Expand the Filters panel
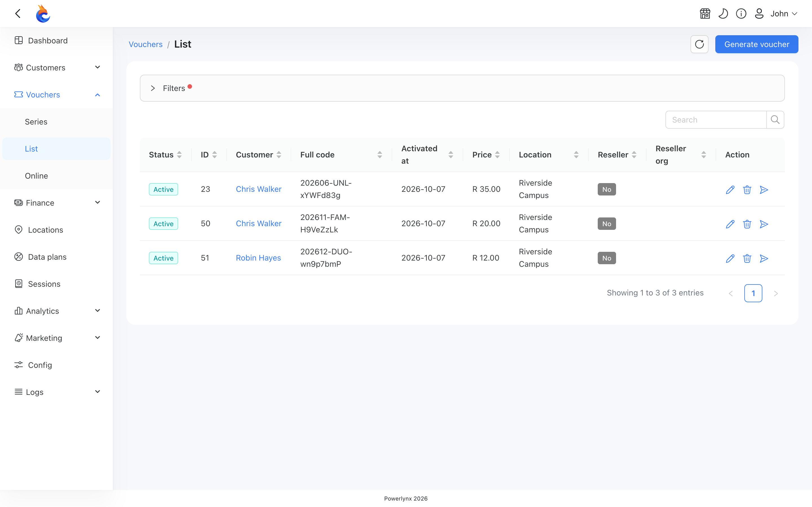This screenshot has width=812, height=507. (x=462, y=88)
